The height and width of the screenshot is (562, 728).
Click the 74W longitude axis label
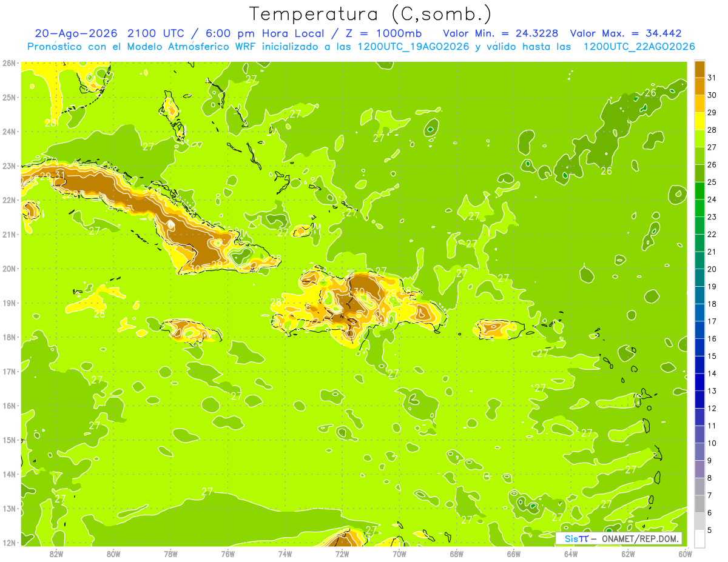[285, 554]
